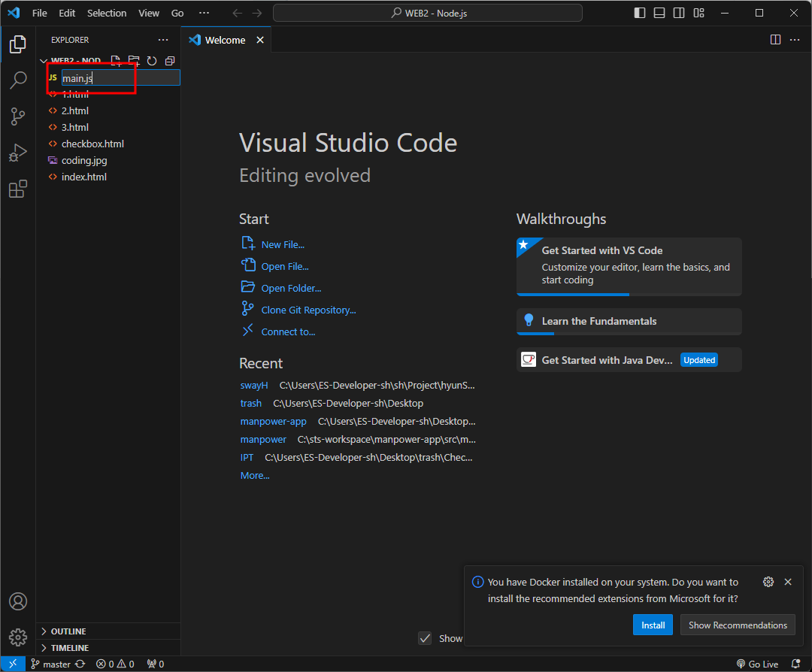Viewport: 812px width, 672px height.
Task: Click the ports forwarded indicator in the status bar
Action: 156,664
